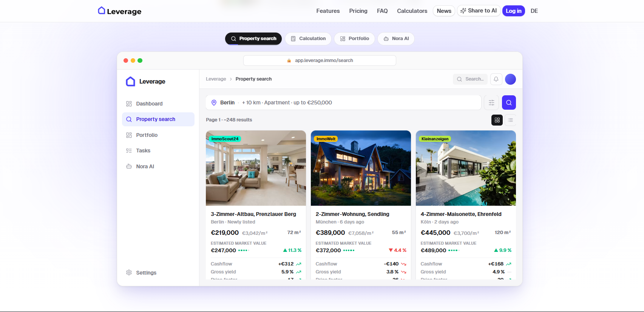This screenshot has width=644, height=312.
Task: Switch to the Portfolio pill tab
Action: [354, 39]
